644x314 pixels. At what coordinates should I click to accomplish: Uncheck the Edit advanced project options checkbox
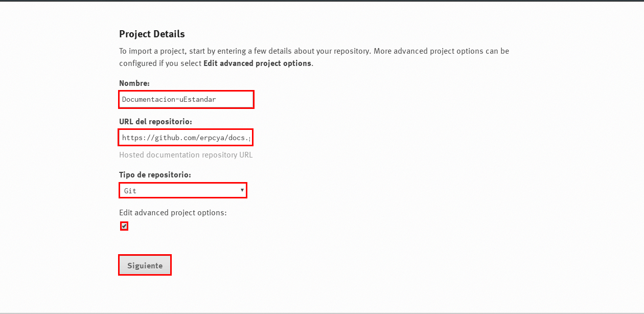point(124,226)
